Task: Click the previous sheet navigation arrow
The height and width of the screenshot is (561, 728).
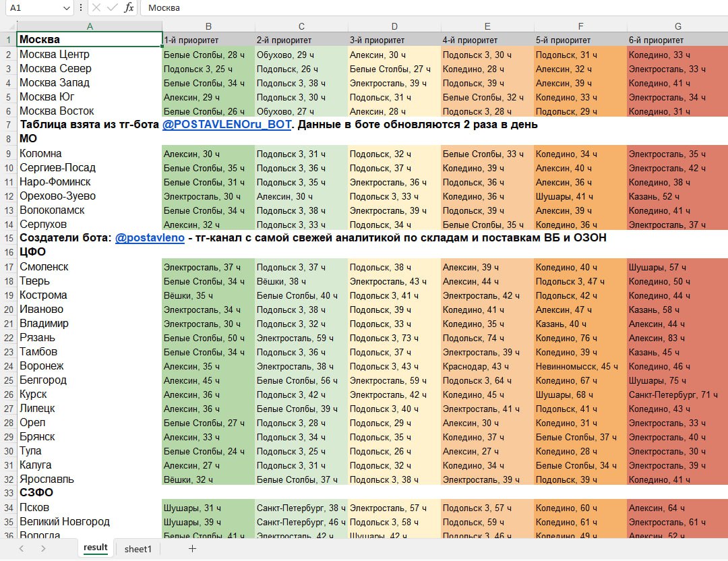Action: (x=21, y=549)
